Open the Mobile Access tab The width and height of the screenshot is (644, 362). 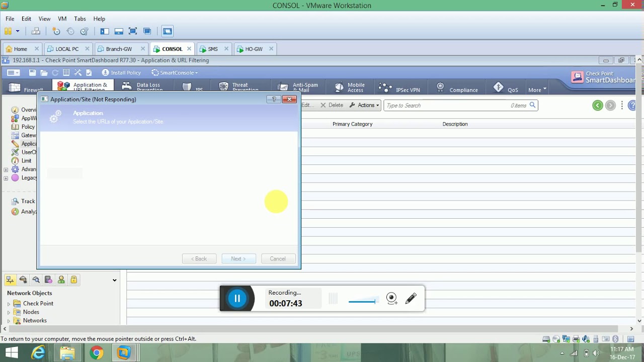(x=351, y=87)
